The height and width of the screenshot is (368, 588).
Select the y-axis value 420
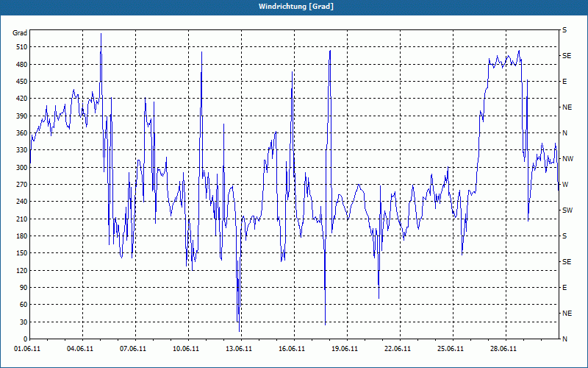[x=22, y=99]
